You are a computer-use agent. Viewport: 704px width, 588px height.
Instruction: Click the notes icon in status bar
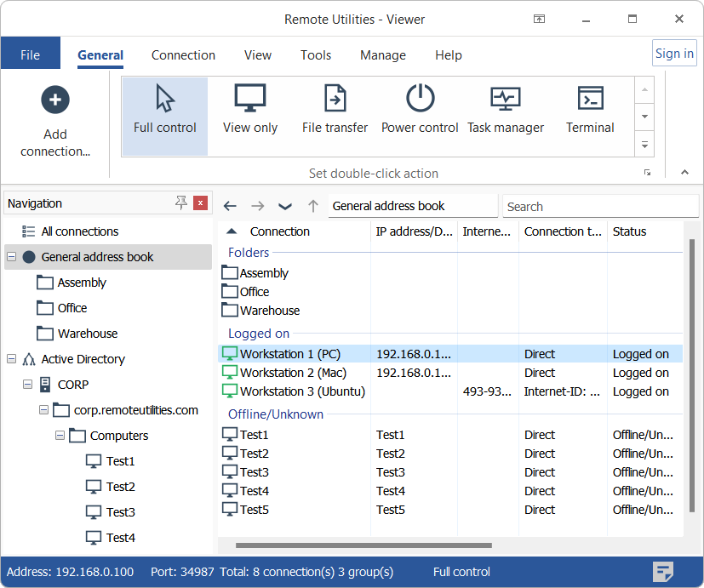pos(664,572)
